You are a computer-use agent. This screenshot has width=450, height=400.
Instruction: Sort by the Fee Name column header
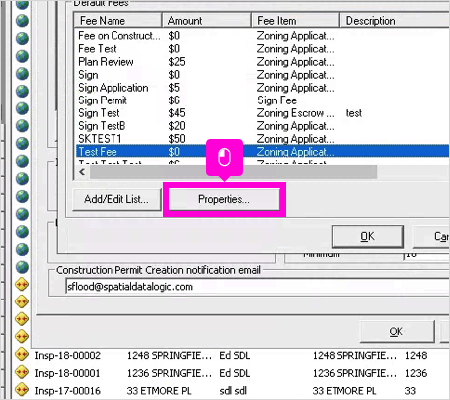coord(118,21)
